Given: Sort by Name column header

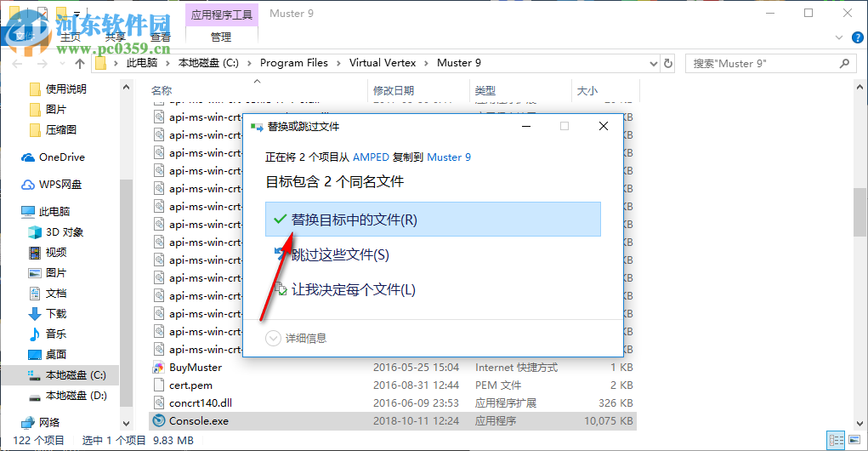Looking at the screenshot, I should (258, 90).
